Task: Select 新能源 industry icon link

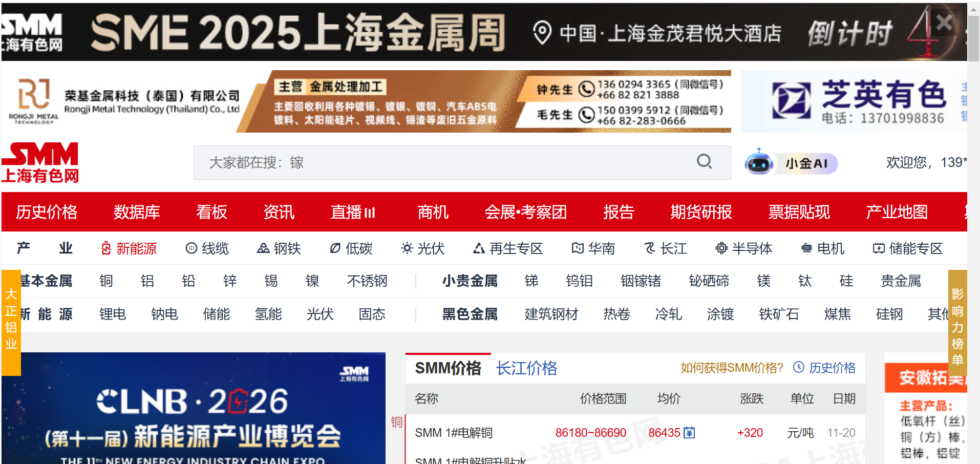Action: tap(129, 248)
